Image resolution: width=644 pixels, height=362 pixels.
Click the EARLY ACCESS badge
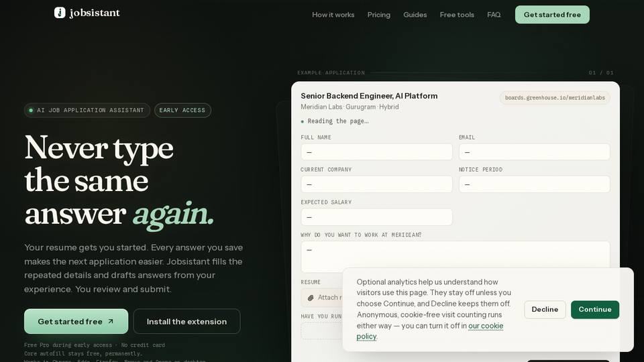(x=182, y=111)
